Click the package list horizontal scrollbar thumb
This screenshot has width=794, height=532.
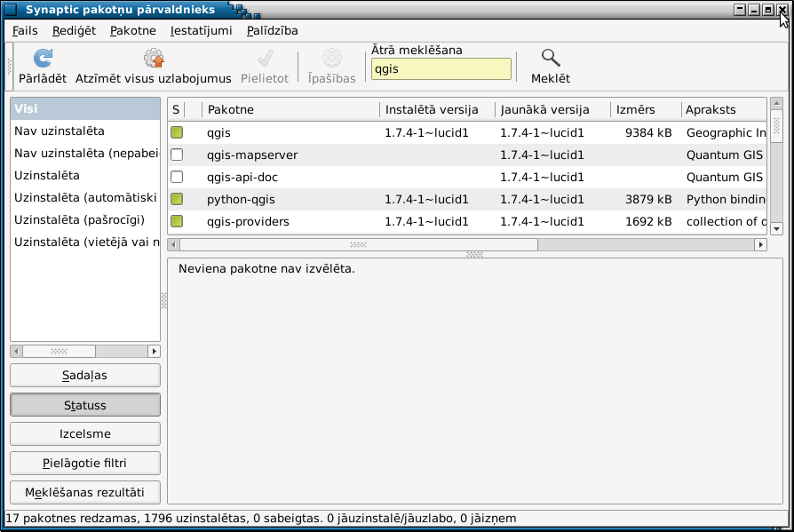pos(359,245)
